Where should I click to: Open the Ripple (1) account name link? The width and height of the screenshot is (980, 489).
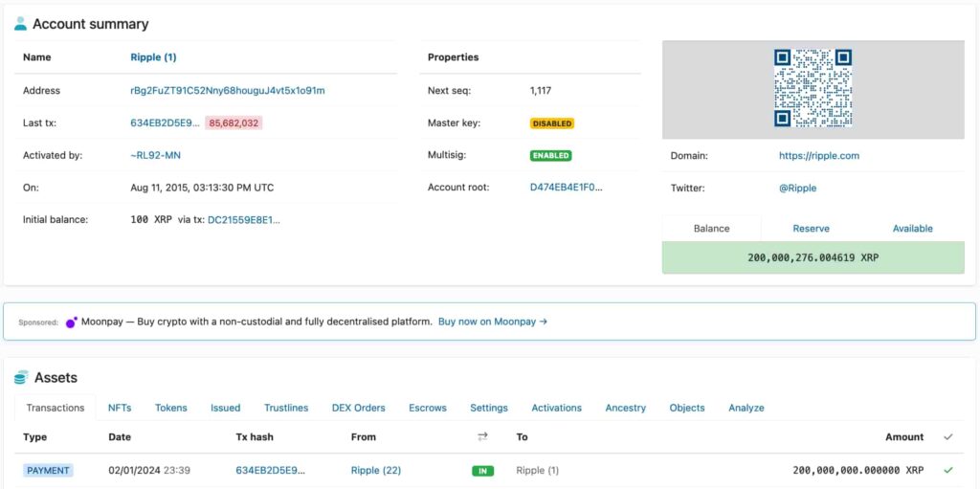tap(153, 56)
